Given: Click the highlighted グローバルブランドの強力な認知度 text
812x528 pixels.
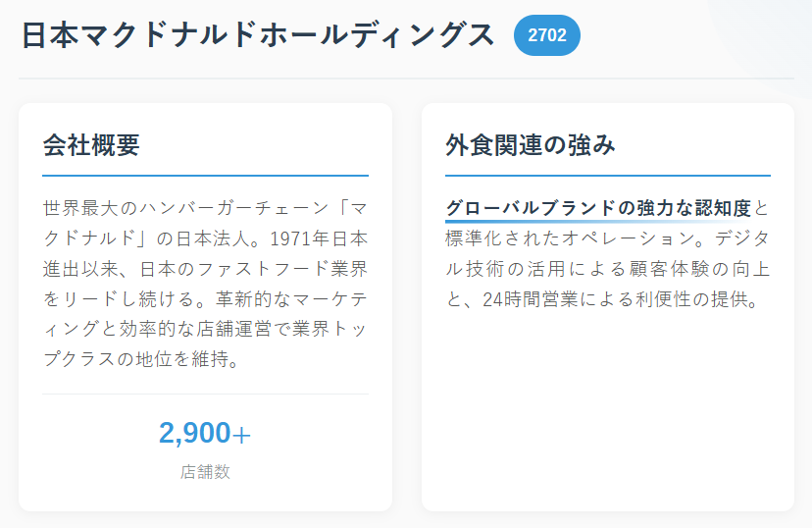Looking at the screenshot, I should [x=598, y=208].
